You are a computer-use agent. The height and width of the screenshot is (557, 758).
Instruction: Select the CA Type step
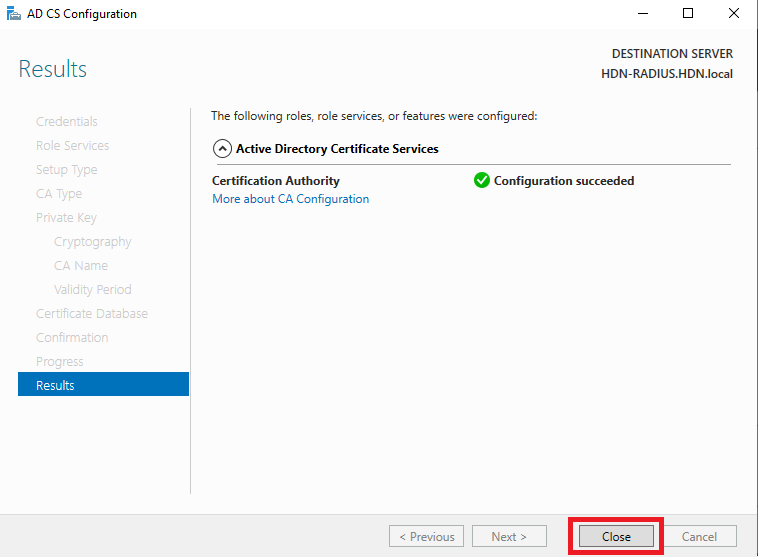[59, 193]
